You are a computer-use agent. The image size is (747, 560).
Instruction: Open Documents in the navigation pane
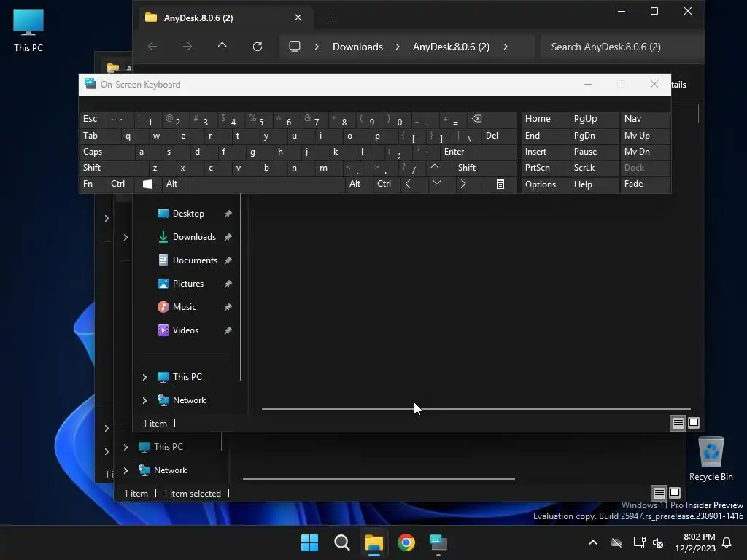[195, 260]
